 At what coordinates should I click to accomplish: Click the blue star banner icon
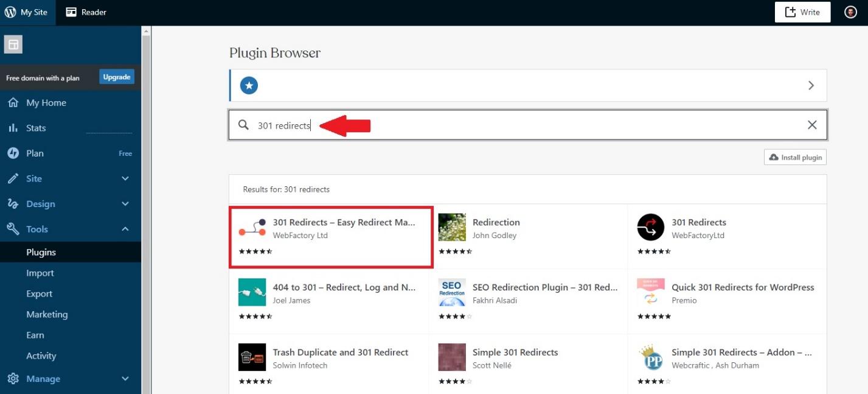coord(249,85)
